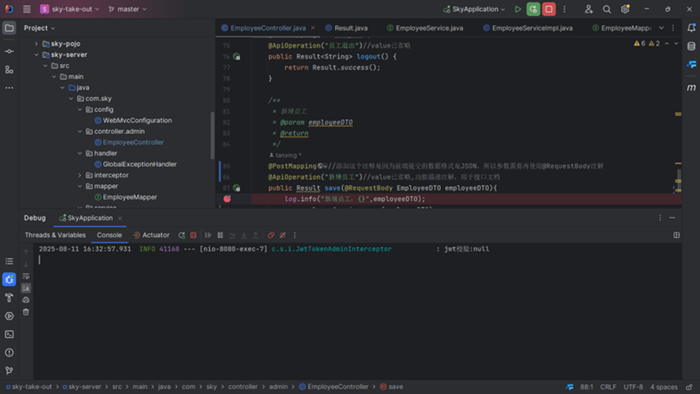Viewport: 700px width, 394px height.
Task: Click the Debug SkyApplication bug button
Action: coord(533,9)
